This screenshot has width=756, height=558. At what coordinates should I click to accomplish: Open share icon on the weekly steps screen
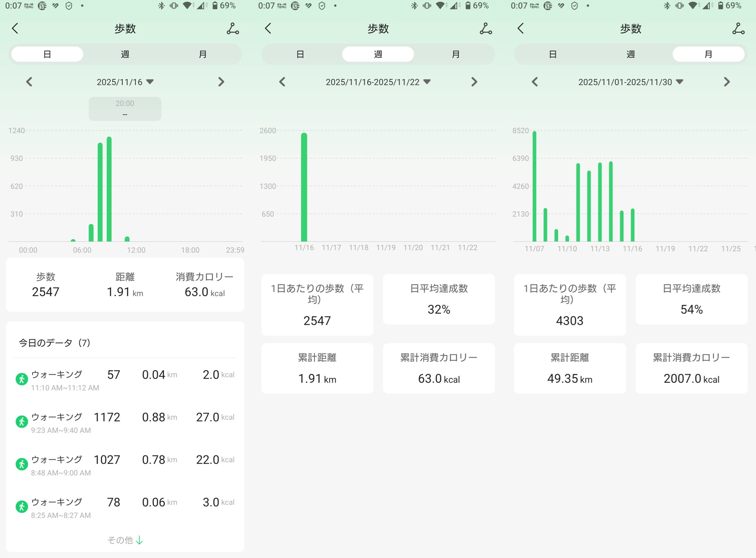(x=485, y=29)
